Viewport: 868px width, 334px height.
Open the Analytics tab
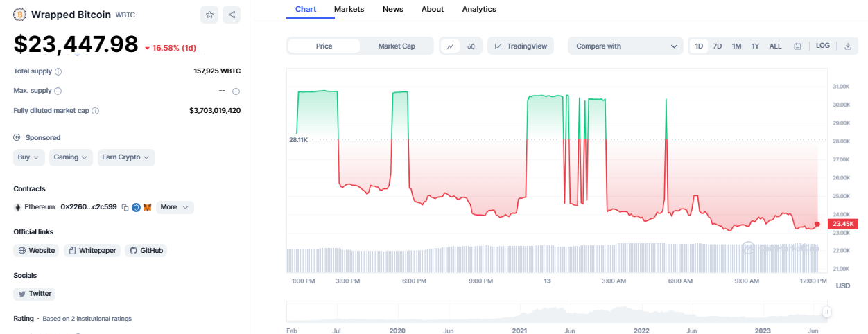point(479,9)
